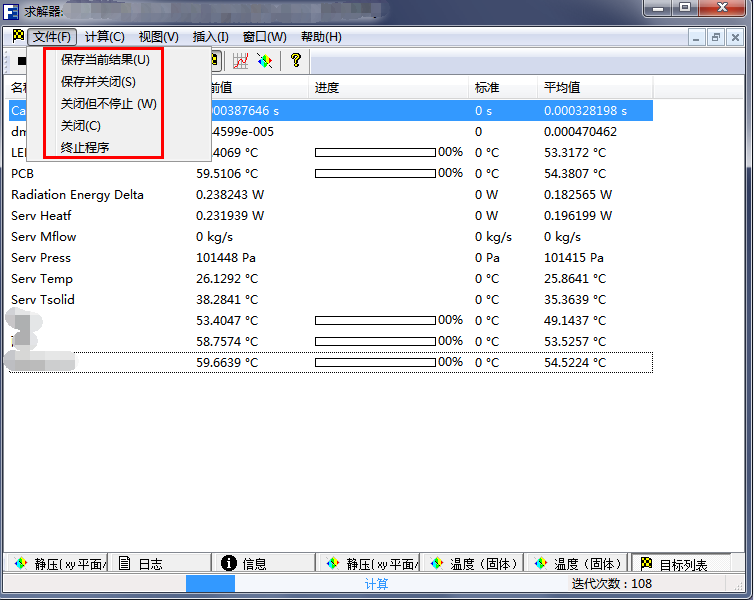Restore down the inner document window
The image size is (754, 600).
coord(716,37)
